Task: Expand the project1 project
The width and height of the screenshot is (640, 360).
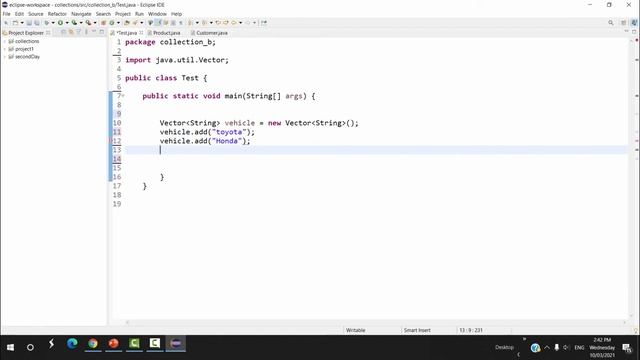Action: click(x=4, y=49)
